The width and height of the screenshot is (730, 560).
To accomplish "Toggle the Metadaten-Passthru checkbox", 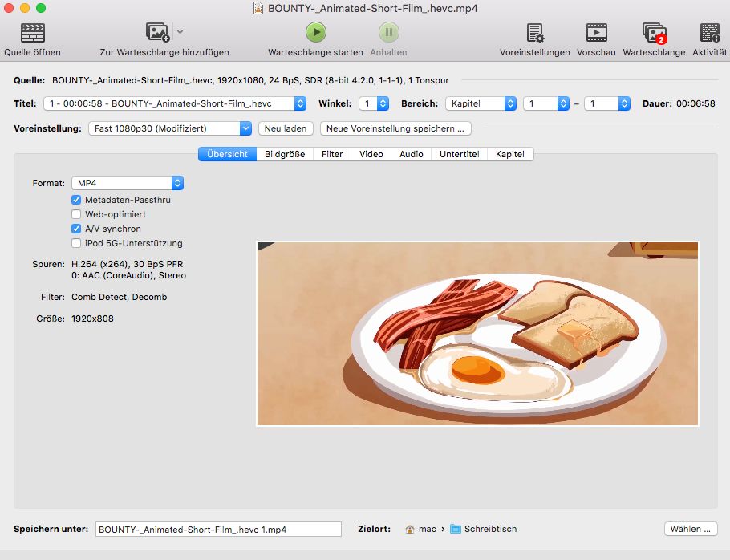I will click(x=76, y=200).
